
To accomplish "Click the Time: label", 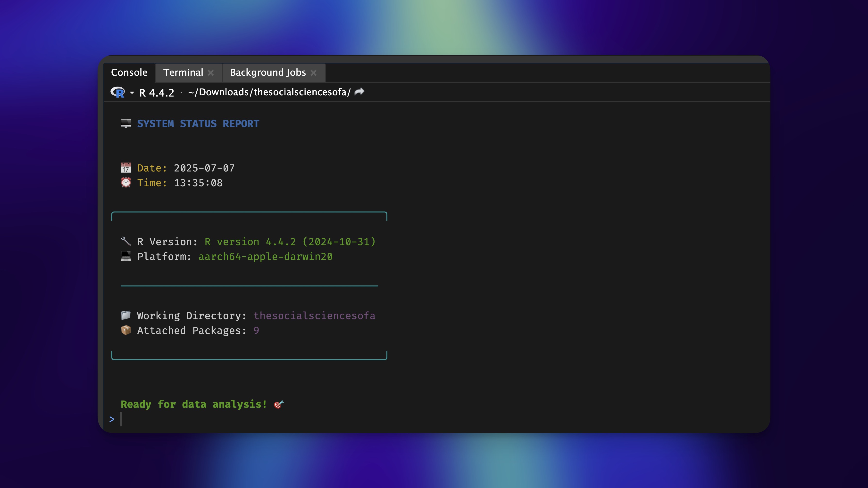I will click(x=152, y=183).
